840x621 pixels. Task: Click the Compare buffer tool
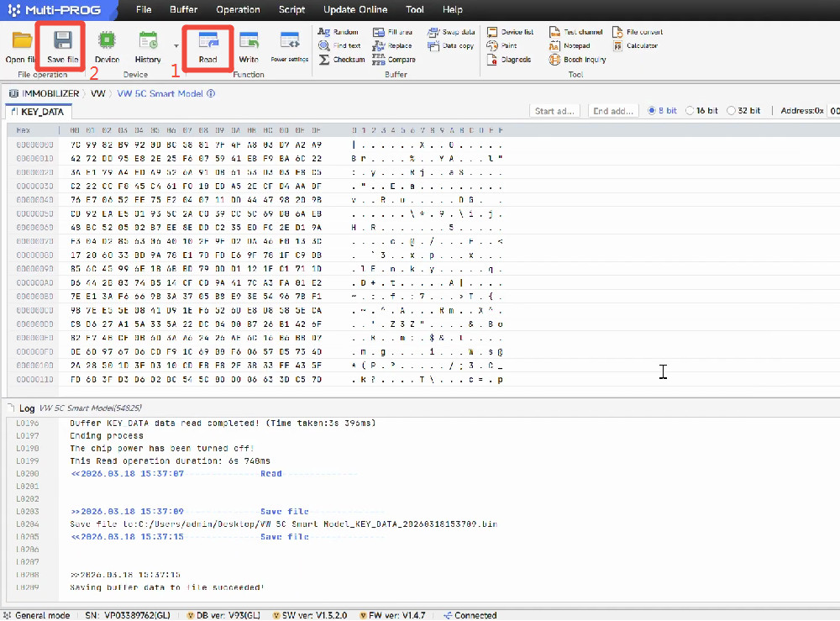pyautogui.click(x=395, y=60)
